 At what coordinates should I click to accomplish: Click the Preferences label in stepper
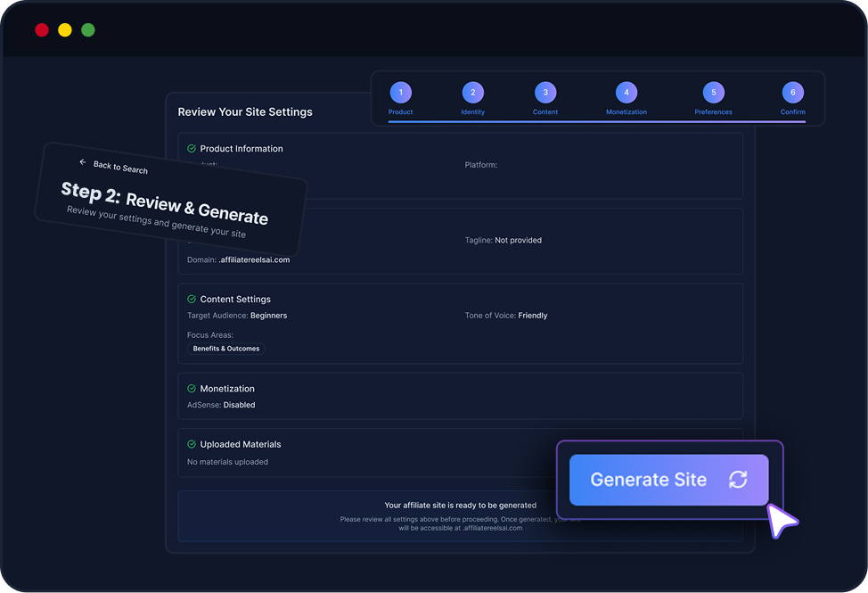point(713,112)
